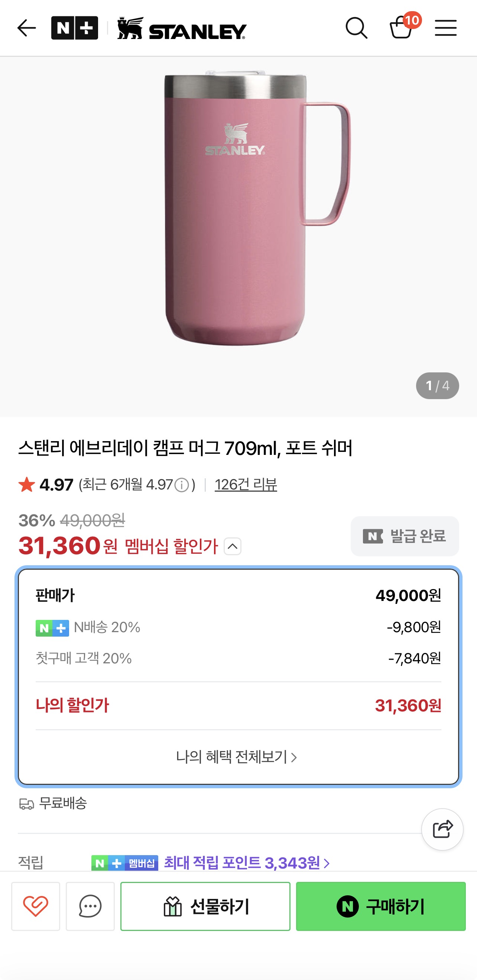Tap the back arrow icon
The image size is (477, 980).
point(26,28)
